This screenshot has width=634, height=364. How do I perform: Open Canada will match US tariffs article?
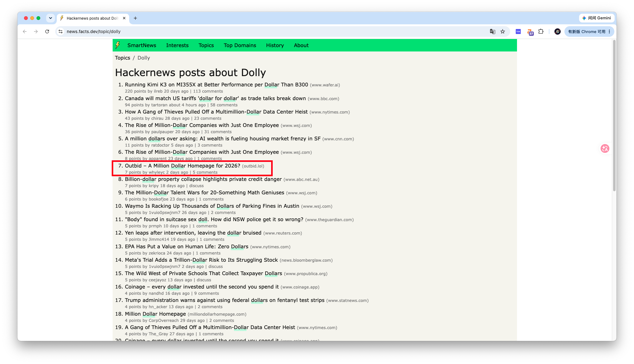click(x=215, y=98)
